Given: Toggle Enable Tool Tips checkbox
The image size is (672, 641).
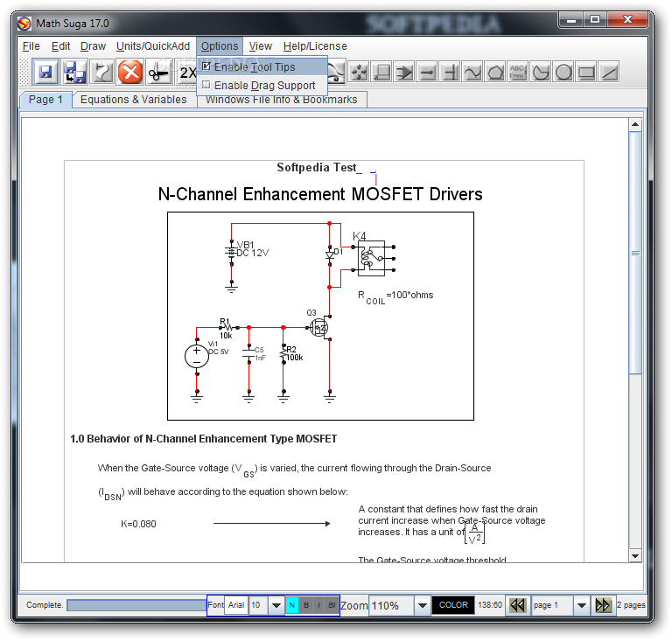Looking at the screenshot, I should pos(206,66).
